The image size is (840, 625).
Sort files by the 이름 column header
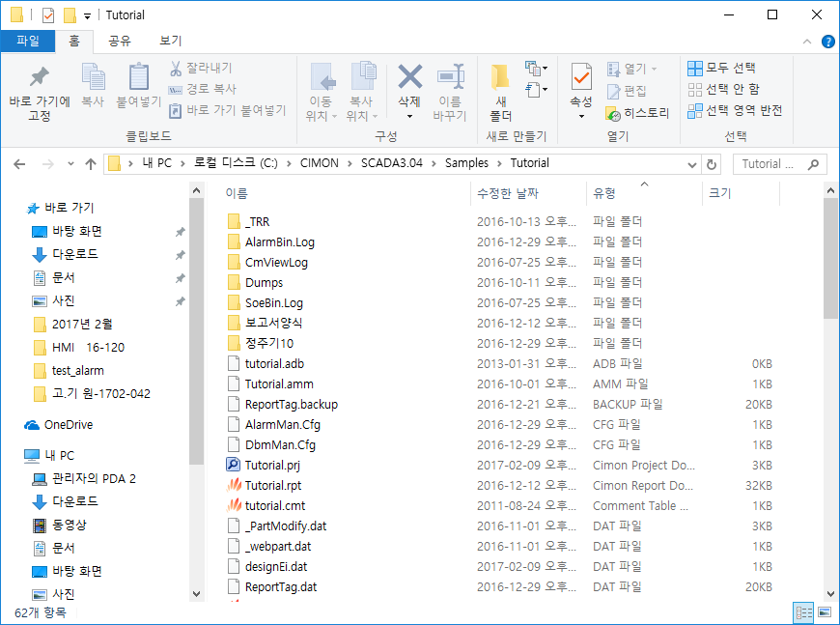tap(237, 194)
